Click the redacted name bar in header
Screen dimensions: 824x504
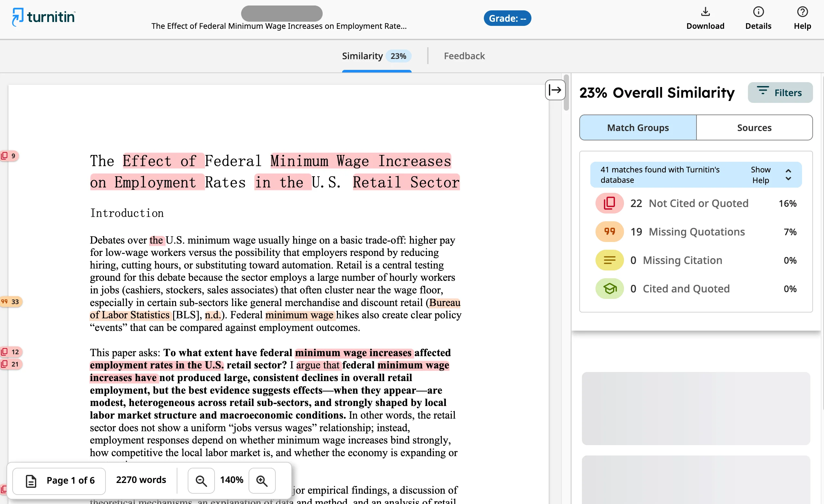282,13
